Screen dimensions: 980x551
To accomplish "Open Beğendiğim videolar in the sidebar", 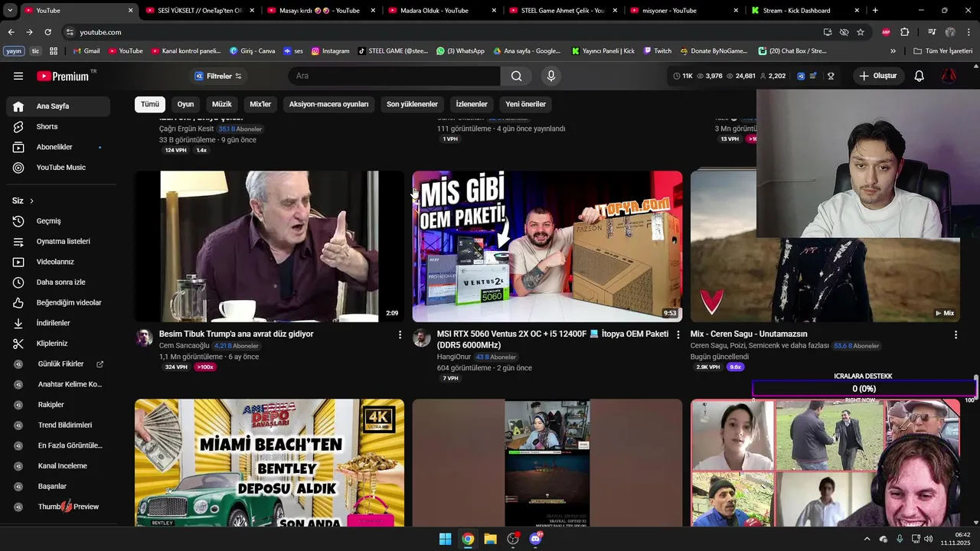I will (x=58, y=302).
